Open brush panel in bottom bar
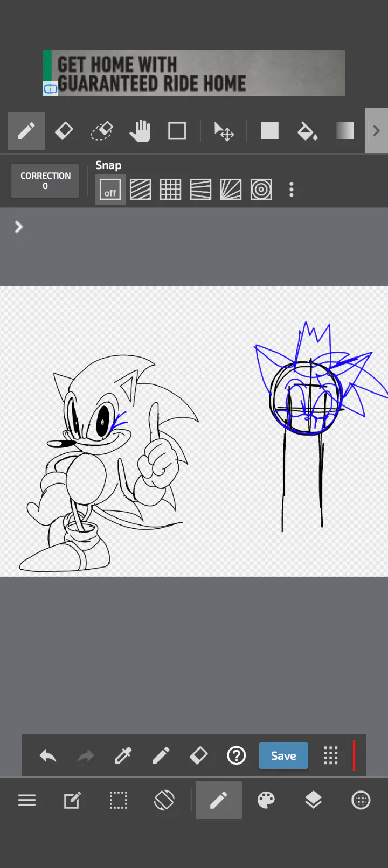388x868 pixels. pyautogui.click(x=218, y=801)
